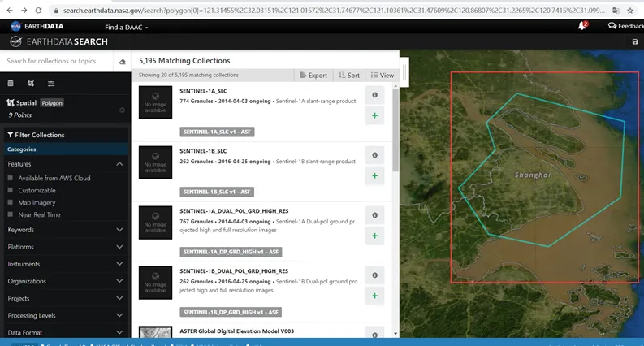Reload the page with refresh icon
The height and width of the screenshot is (346, 644).
click(x=38, y=11)
